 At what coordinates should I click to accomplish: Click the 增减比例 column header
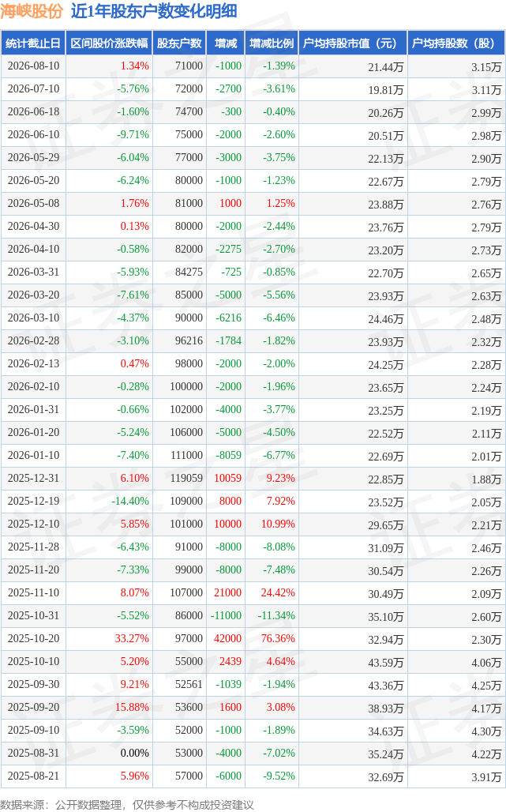[x=272, y=43]
